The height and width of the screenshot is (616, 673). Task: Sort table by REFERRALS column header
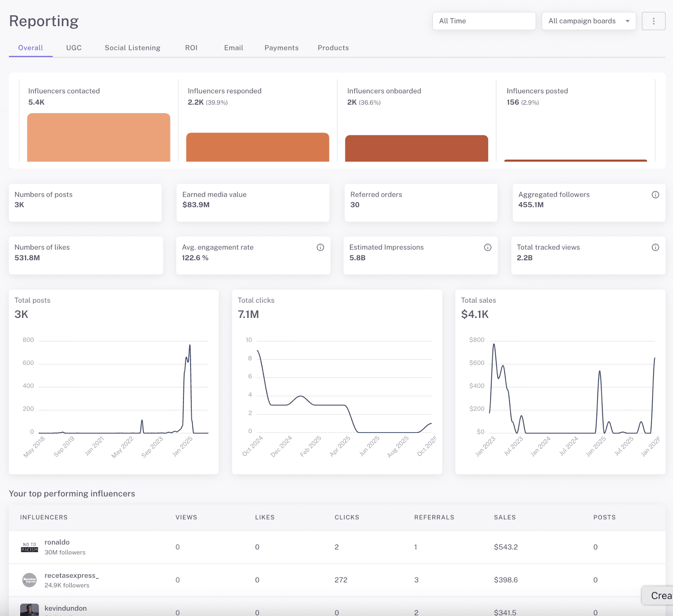tap(434, 517)
